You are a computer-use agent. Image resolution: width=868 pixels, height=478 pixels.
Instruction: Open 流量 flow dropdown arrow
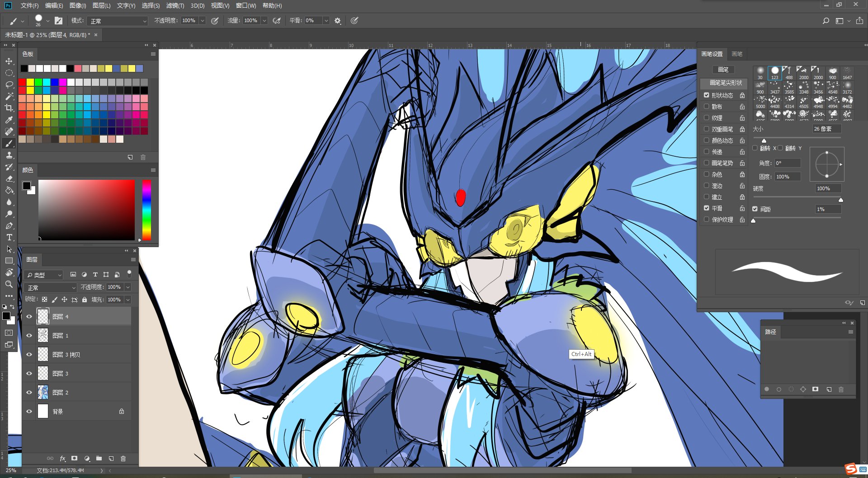point(264,21)
